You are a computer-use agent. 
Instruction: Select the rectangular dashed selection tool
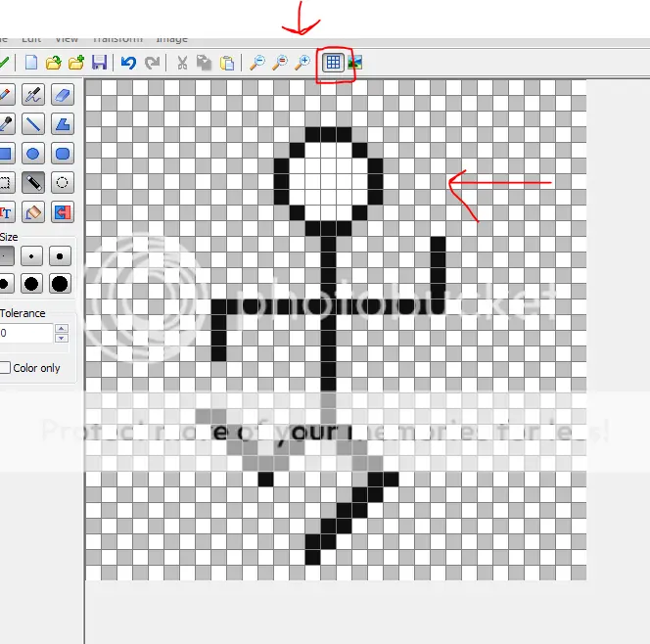click(6, 183)
